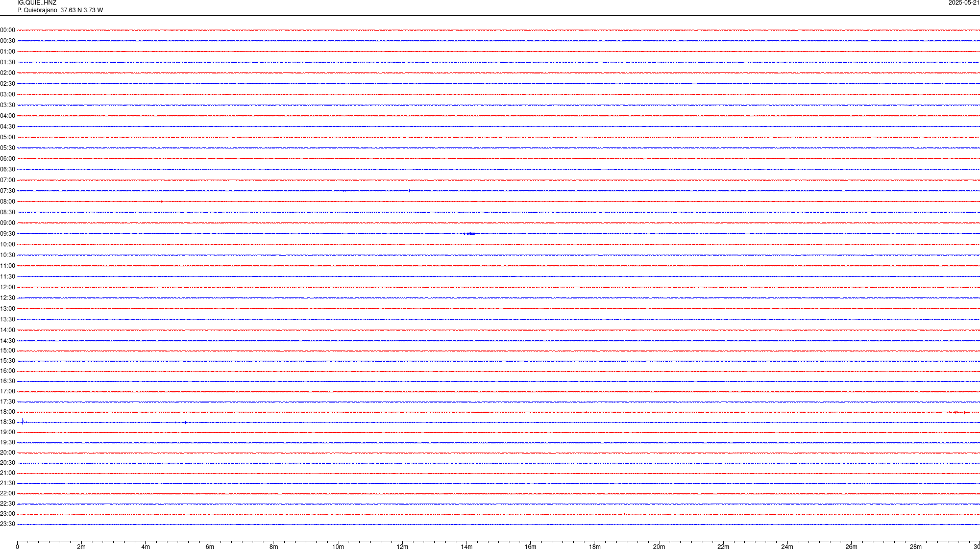Select the 15:00 trace row label

point(8,350)
